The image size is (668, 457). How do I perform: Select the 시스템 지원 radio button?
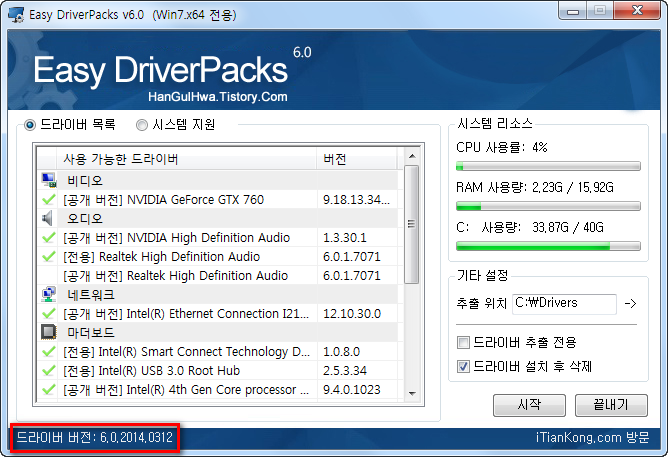coord(141,125)
